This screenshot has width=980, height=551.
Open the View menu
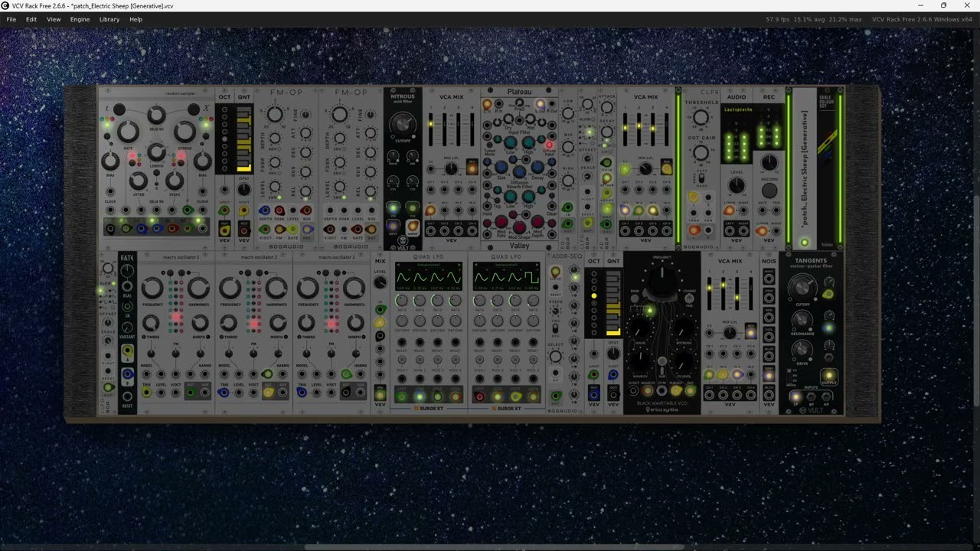point(54,19)
